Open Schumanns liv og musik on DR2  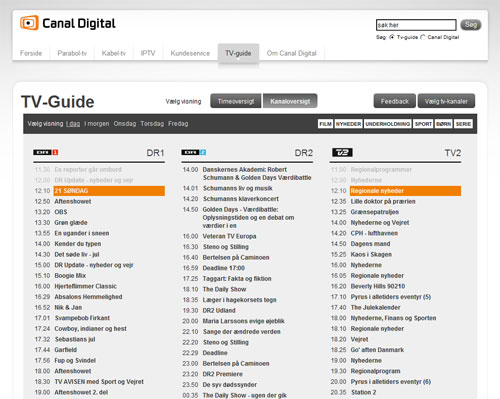tap(238, 188)
